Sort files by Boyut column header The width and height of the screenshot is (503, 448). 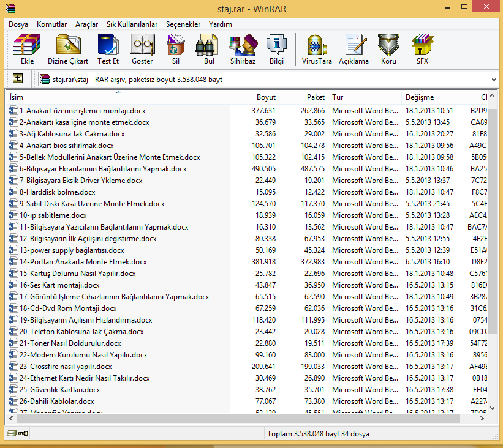(x=254, y=97)
